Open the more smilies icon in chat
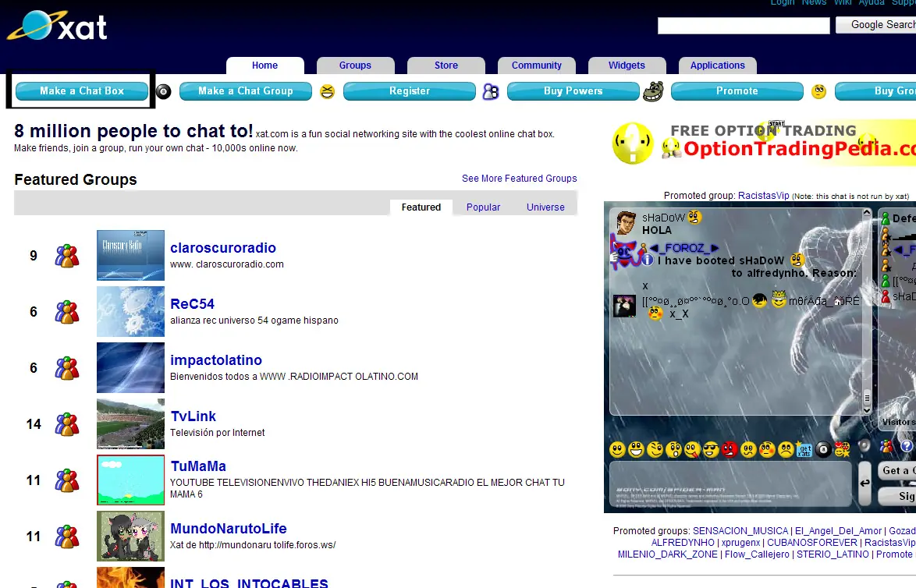The width and height of the screenshot is (916, 588). [x=842, y=449]
